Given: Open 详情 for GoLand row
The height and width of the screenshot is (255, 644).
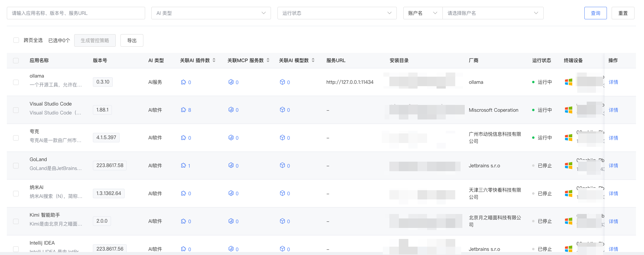Looking at the screenshot, I should (x=613, y=166).
